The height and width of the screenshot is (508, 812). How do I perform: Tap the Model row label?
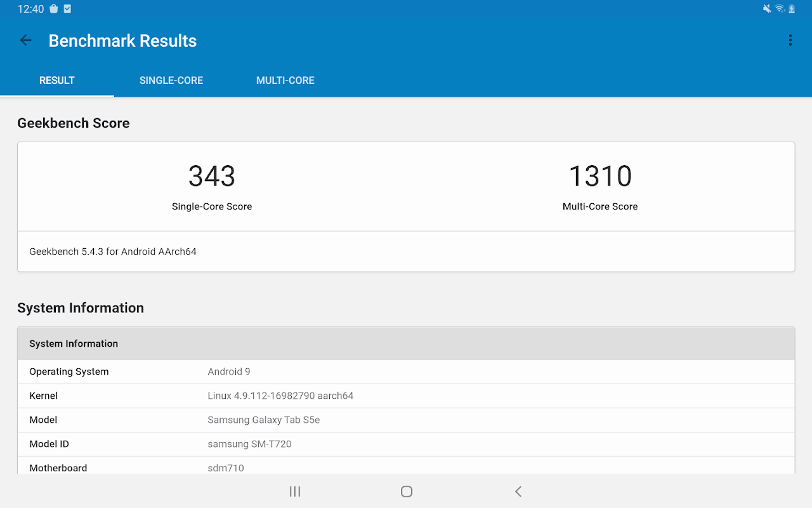coord(43,420)
